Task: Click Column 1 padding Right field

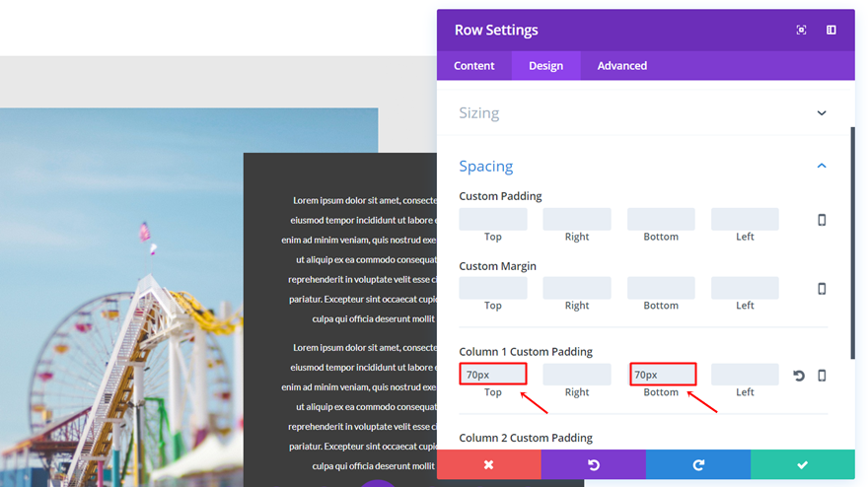Action: [x=577, y=374]
